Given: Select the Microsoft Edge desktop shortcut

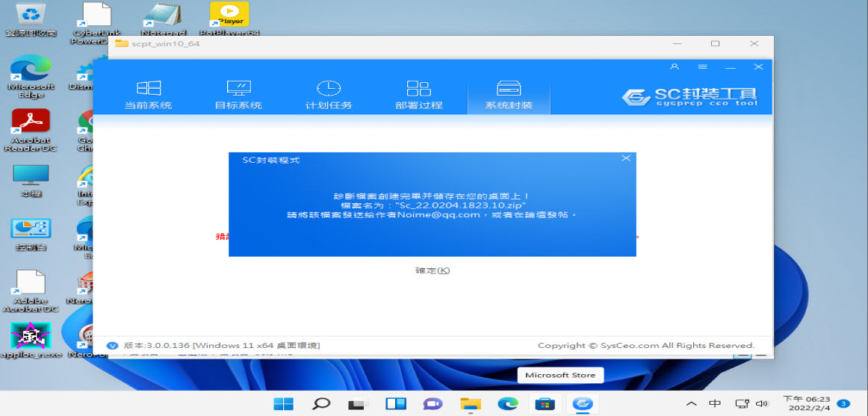Looking at the screenshot, I should click(x=31, y=77).
